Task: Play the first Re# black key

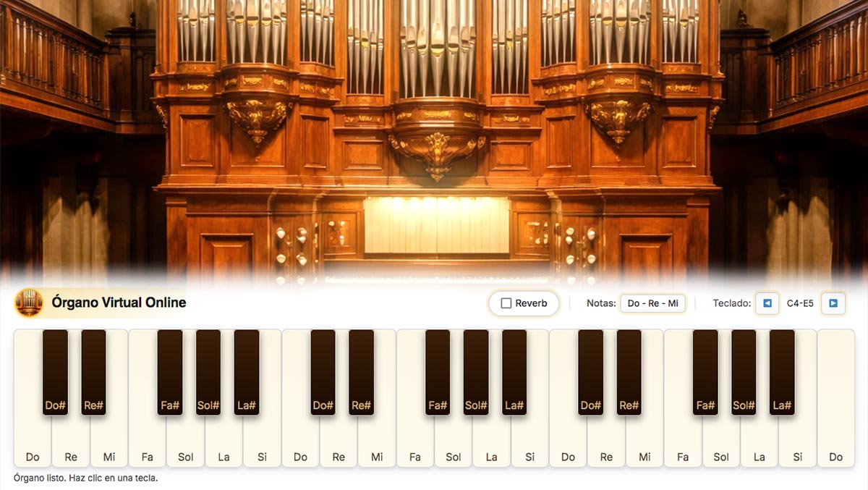Action: point(93,372)
